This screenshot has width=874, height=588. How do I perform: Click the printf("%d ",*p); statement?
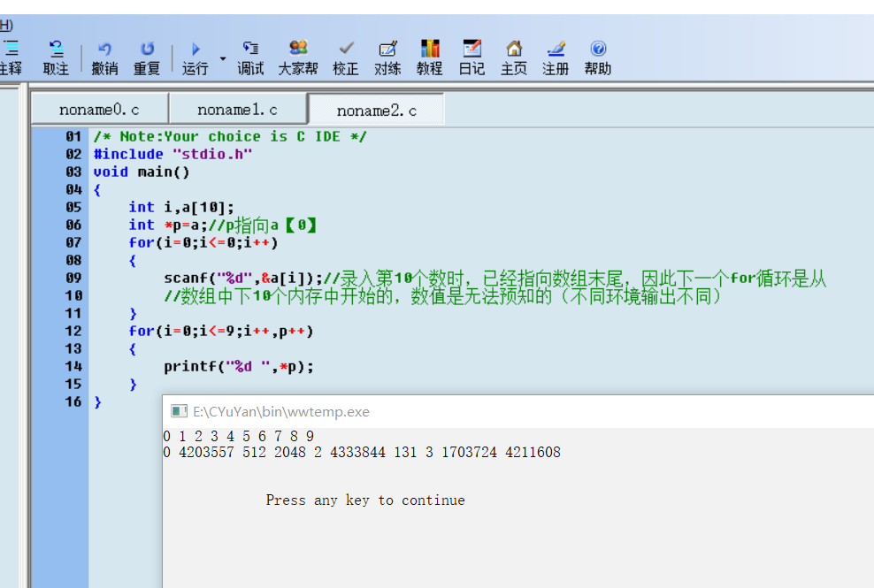click(x=239, y=367)
